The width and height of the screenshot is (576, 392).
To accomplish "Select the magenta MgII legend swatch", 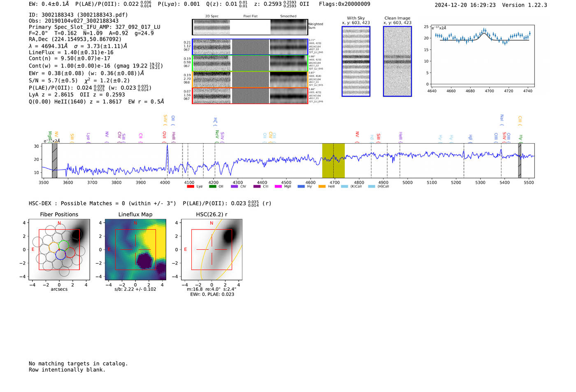I will tap(278, 186).
